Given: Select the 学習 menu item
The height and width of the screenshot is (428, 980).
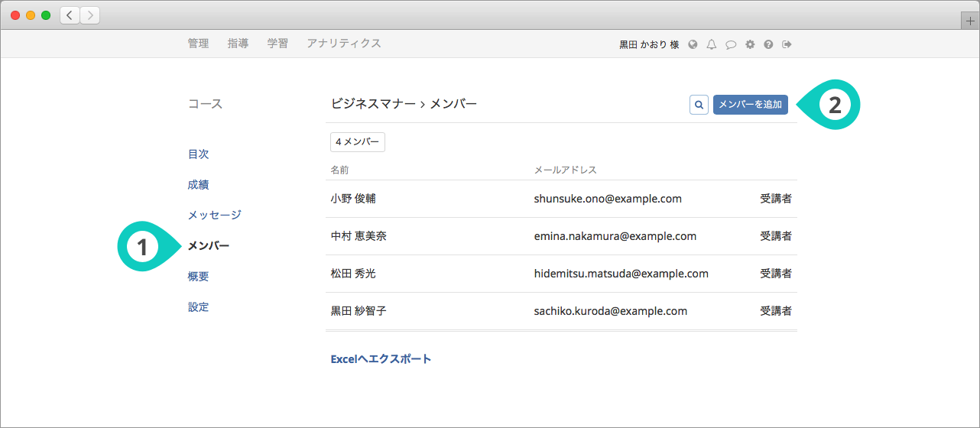Looking at the screenshot, I should pyautogui.click(x=277, y=44).
